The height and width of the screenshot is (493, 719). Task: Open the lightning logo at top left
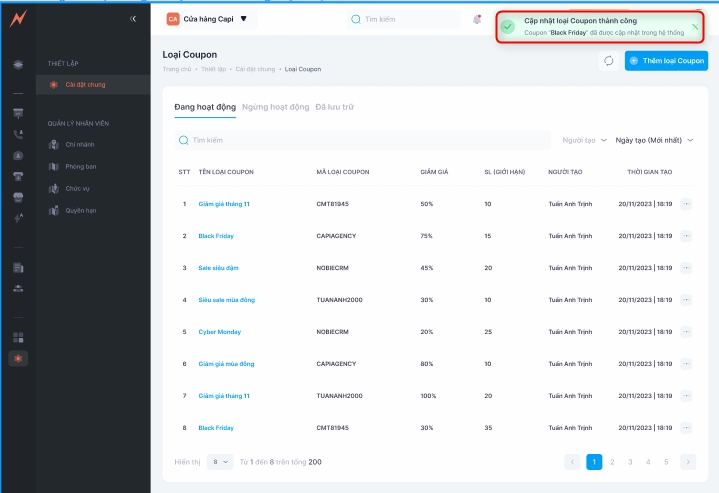point(18,19)
